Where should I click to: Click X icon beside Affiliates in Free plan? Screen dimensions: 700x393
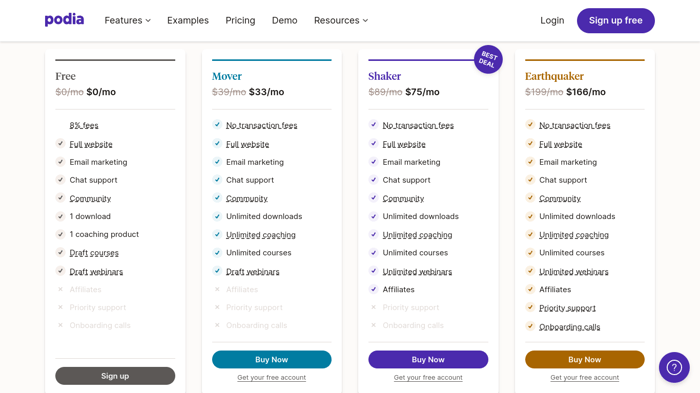(x=60, y=289)
